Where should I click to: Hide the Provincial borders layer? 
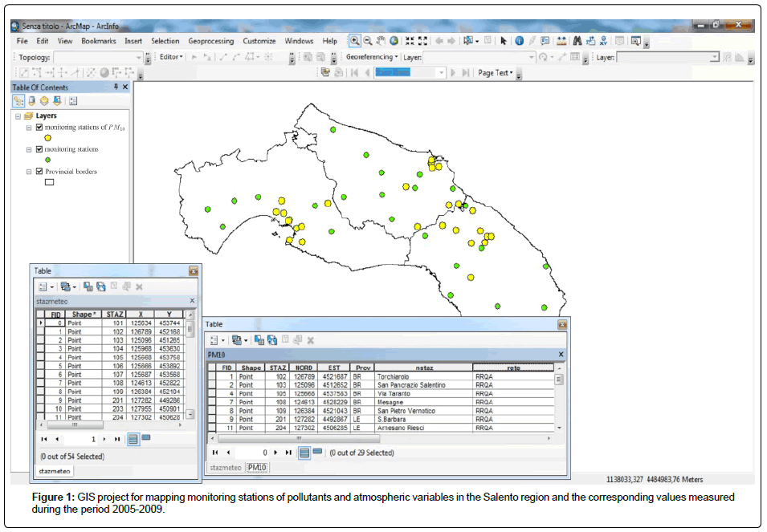pyautogui.click(x=39, y=171)
